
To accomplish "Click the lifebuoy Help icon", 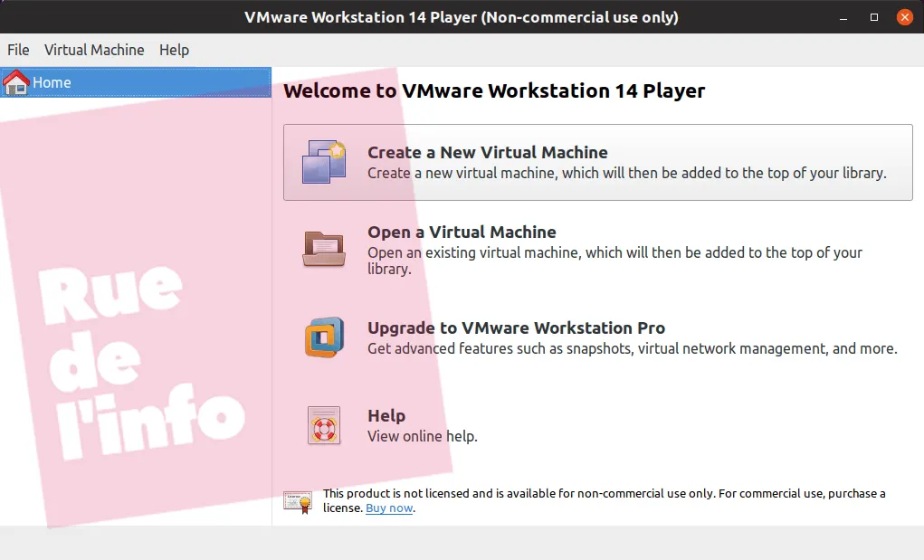I will coord(323,425).
